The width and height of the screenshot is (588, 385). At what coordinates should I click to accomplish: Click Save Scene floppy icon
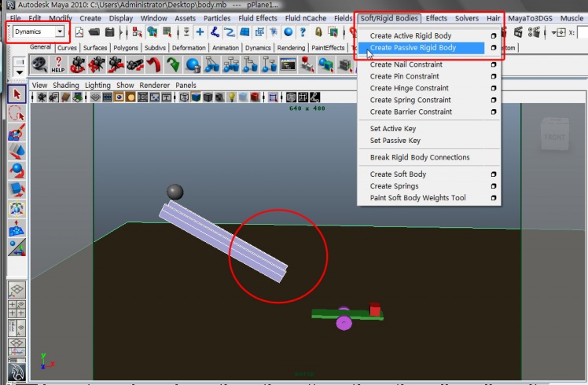109,32
